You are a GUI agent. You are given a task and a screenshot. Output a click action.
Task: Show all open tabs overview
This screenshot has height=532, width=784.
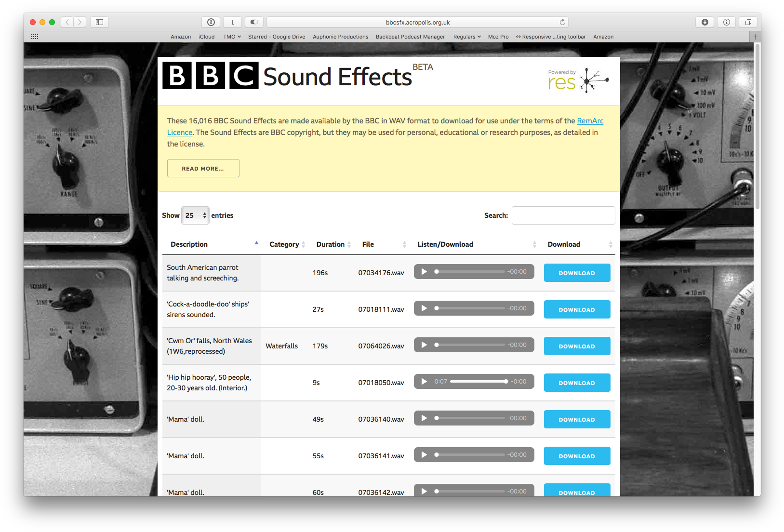coord(748,22)
